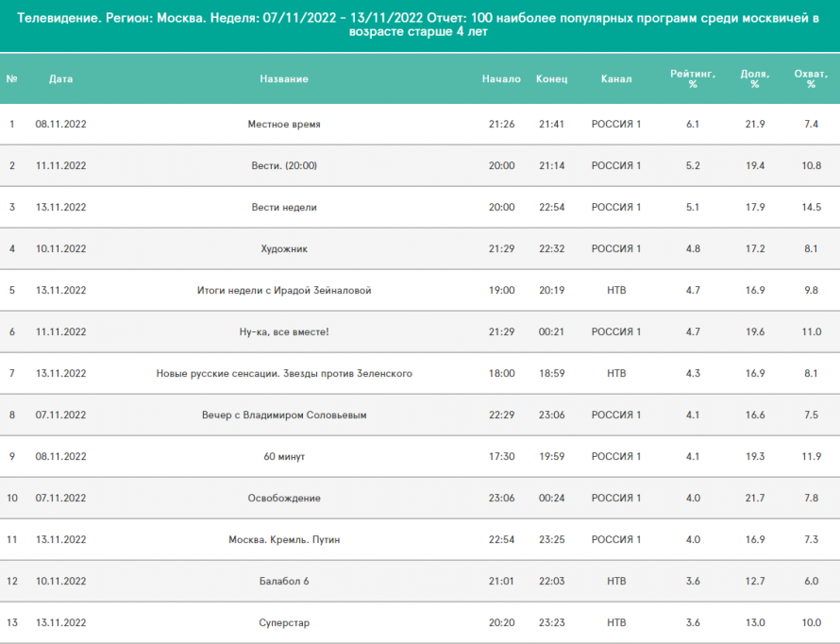This screenshot has width=840, height=644.
Task: Select the program 'Балабол 6'
Action: [284, 581]
